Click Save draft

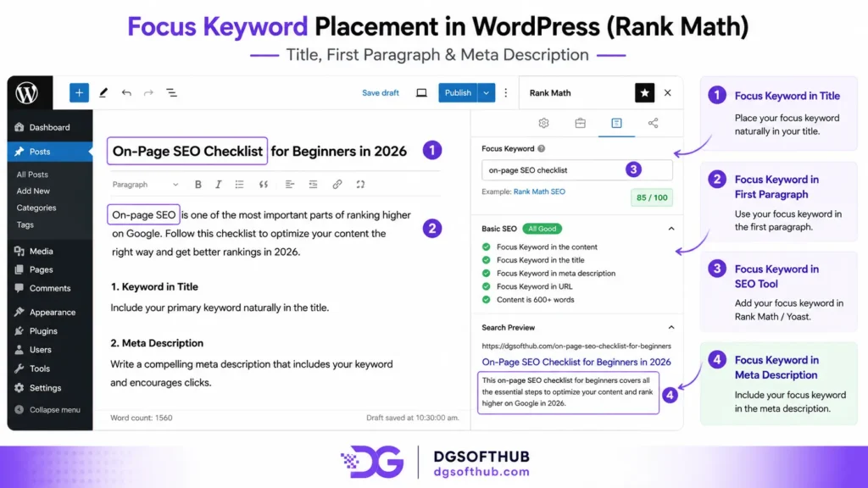coord(381,93)
